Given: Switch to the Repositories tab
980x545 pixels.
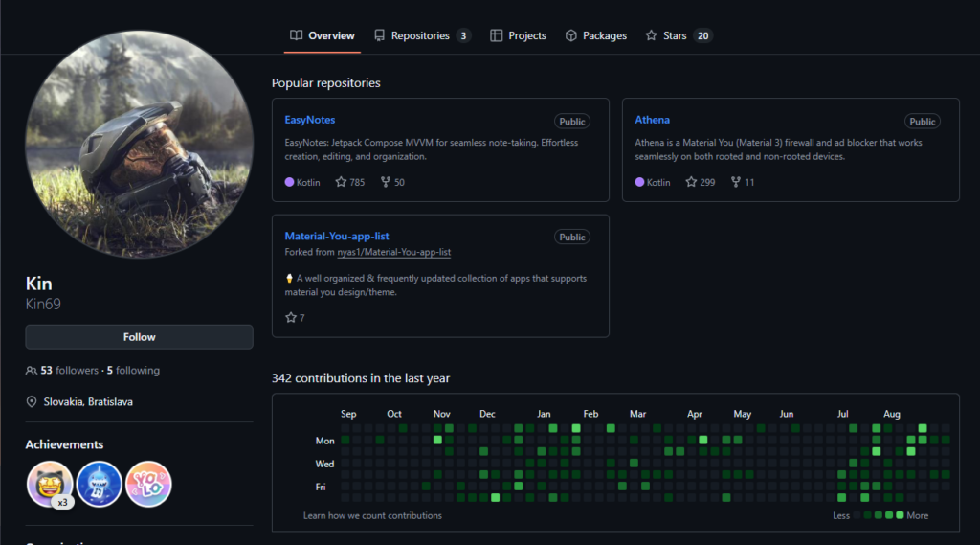Looking at the screenshot, I should click(422, 35).
